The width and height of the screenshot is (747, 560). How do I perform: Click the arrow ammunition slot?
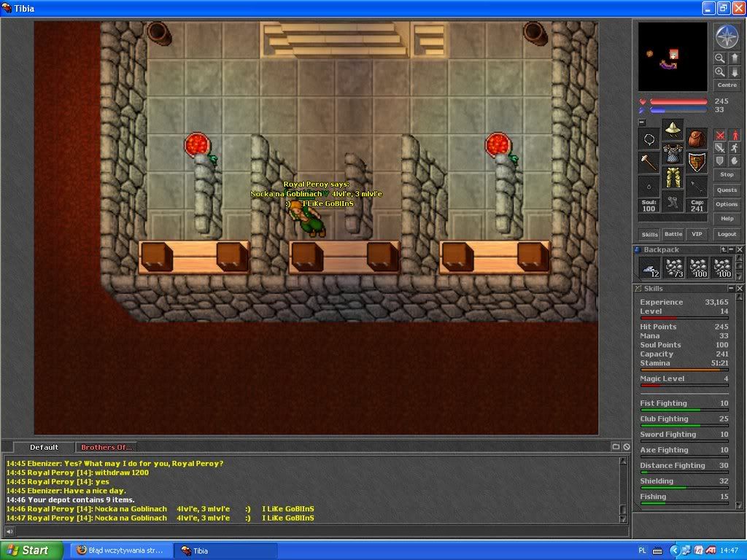697,186
